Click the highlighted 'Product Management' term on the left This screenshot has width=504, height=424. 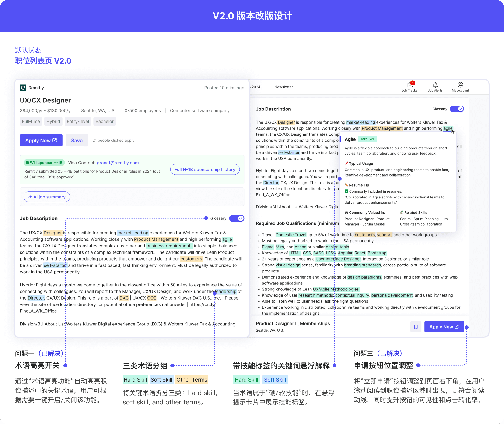[x=156, y=239]
